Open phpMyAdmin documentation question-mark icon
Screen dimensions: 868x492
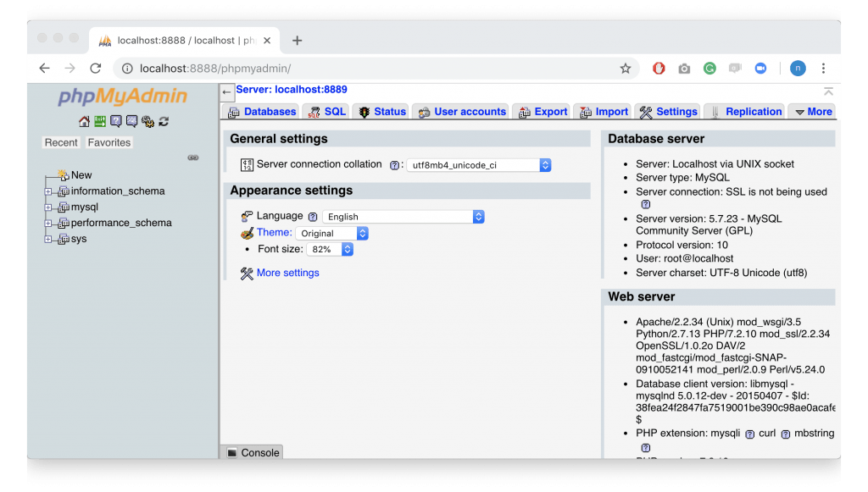116,121
